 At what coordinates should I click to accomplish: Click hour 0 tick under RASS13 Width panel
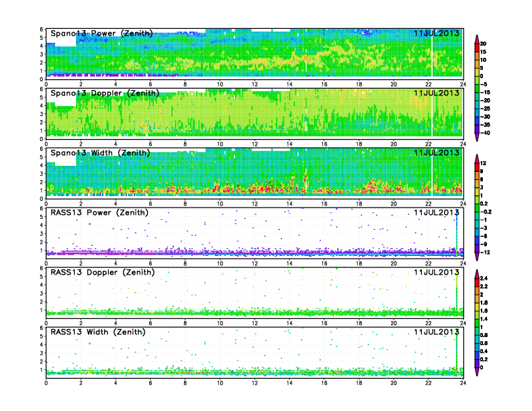[46, 383]
